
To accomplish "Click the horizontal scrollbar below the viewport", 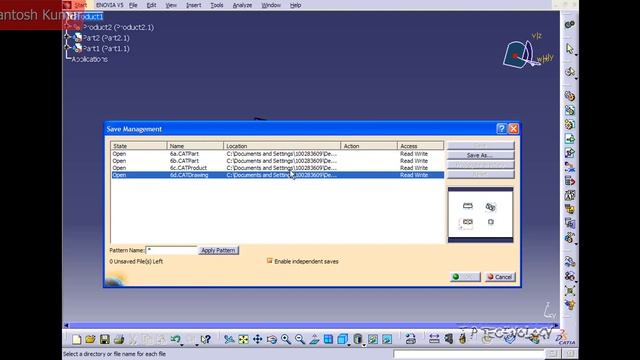I will (x=311, y=325).
